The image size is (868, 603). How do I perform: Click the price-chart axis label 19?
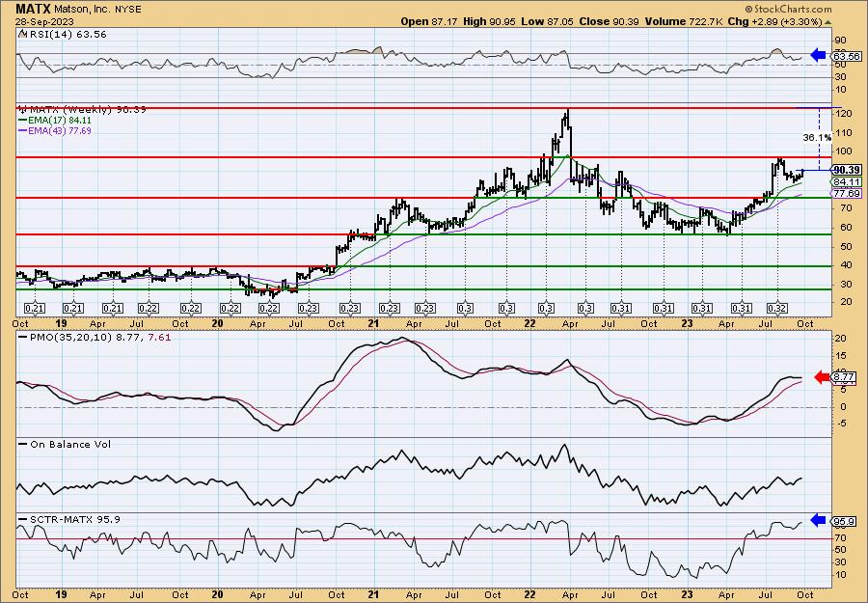(61, 323)
